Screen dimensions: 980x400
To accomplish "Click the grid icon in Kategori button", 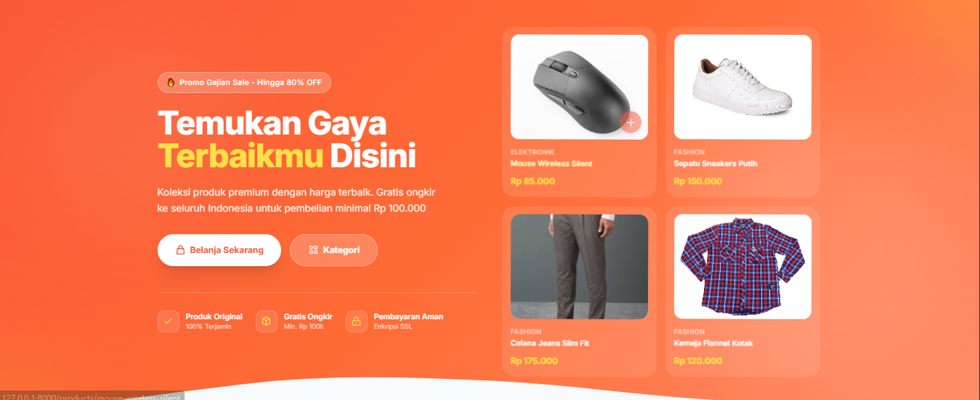I will (313, 250).
